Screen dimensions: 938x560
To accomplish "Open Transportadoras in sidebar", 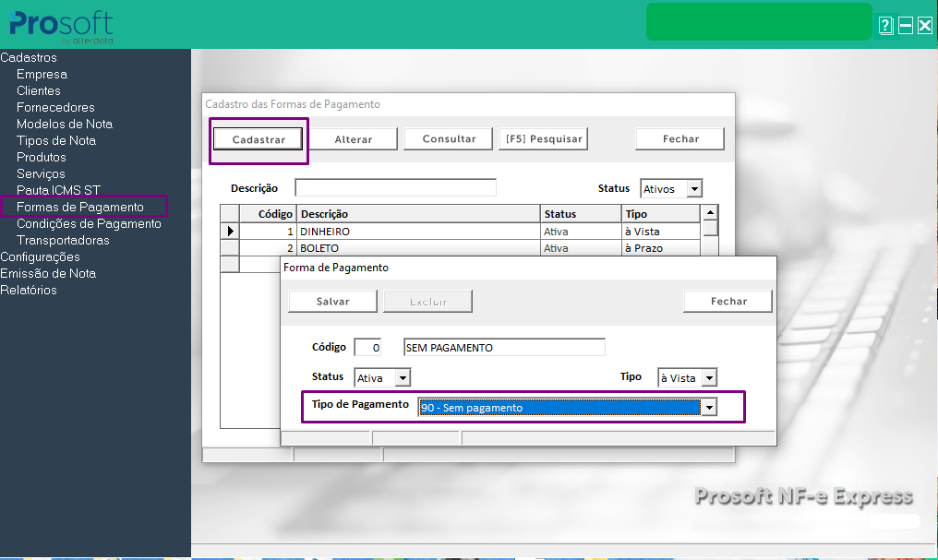I will pos(63,240).
